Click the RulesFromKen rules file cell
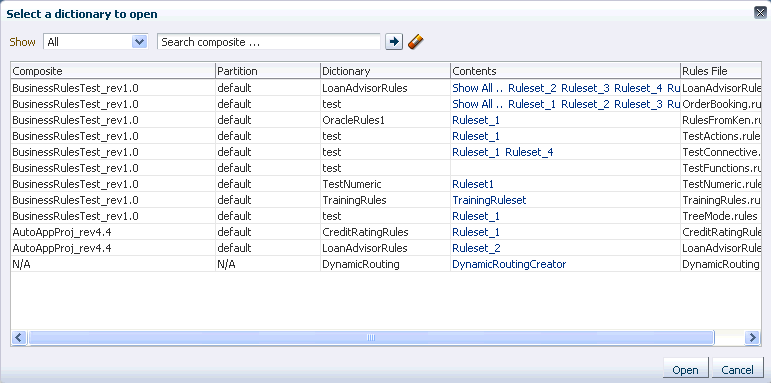 [721, 120]
